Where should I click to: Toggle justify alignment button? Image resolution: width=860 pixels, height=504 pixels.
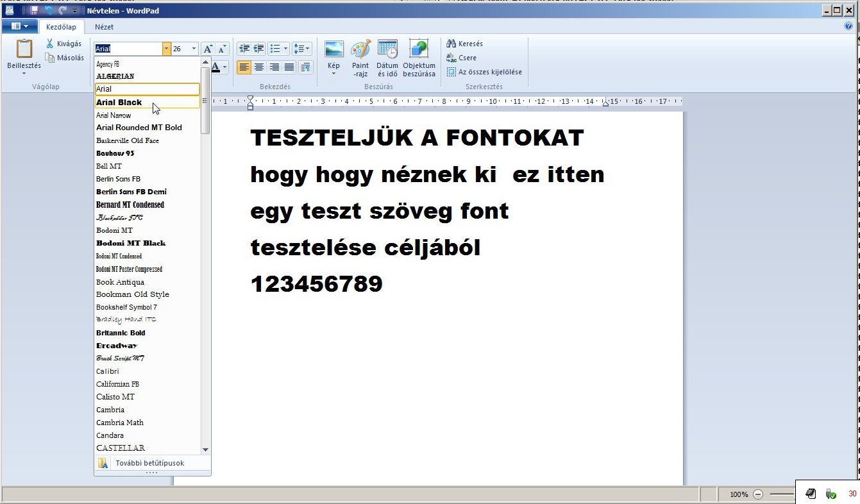[289, 67]
